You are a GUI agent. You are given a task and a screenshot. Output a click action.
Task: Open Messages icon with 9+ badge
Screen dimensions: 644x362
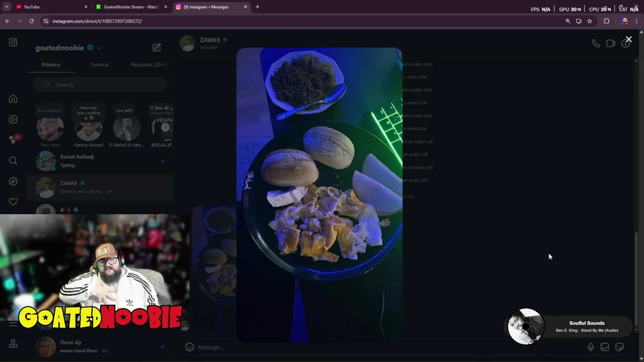tap(14, 140)
